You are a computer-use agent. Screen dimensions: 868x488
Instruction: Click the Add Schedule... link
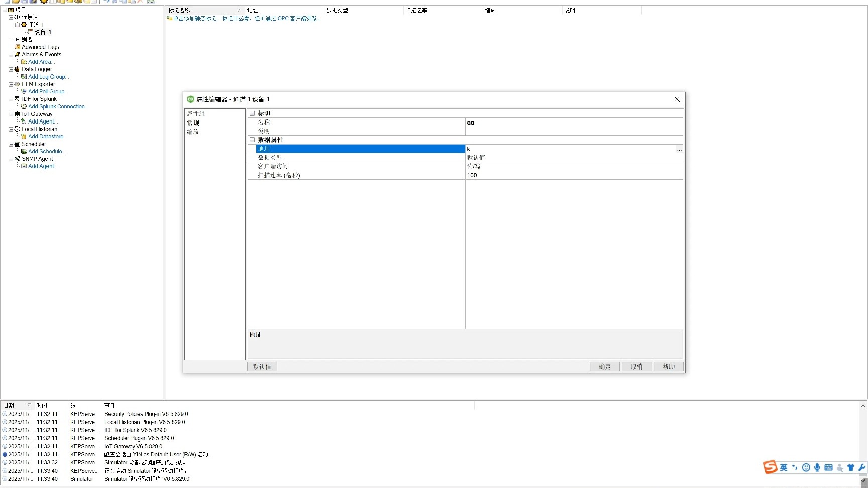pos(47,151)
